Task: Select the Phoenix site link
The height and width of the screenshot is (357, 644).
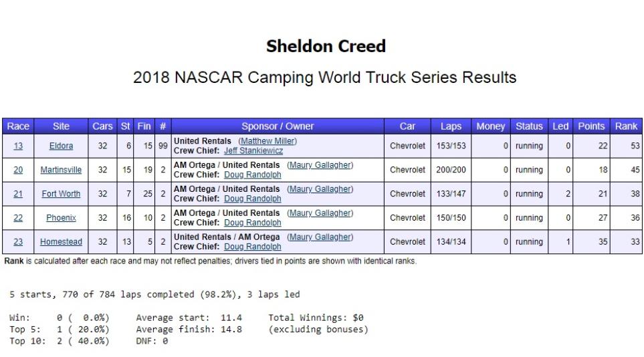Action: 61,218
